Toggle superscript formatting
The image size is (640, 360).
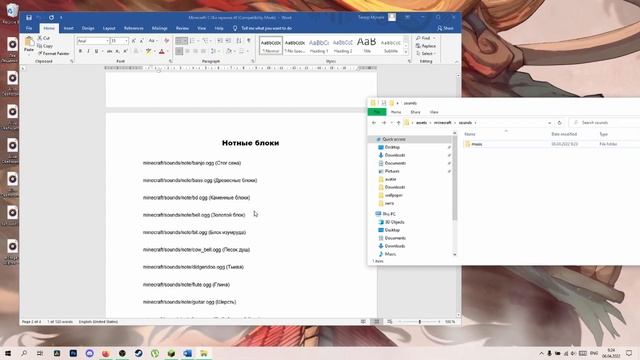click(x=125, y=51)
